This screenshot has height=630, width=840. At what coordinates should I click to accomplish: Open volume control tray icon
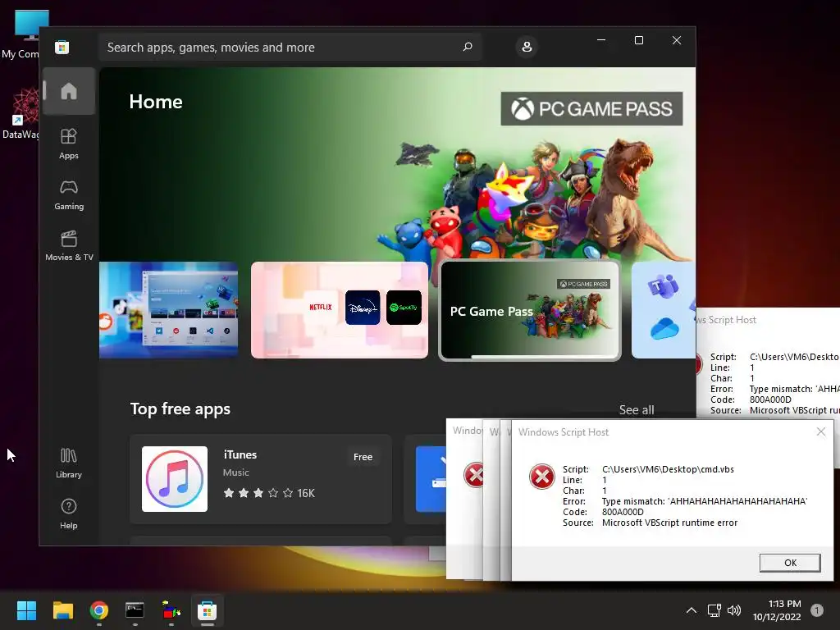pyautogui.click(x=734, y=610)
